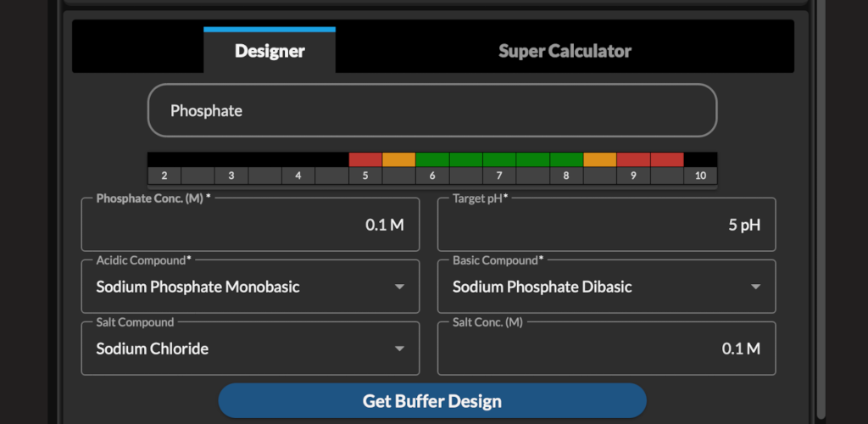Select pH 5 on the pH scale

click(x=365, y=176)
